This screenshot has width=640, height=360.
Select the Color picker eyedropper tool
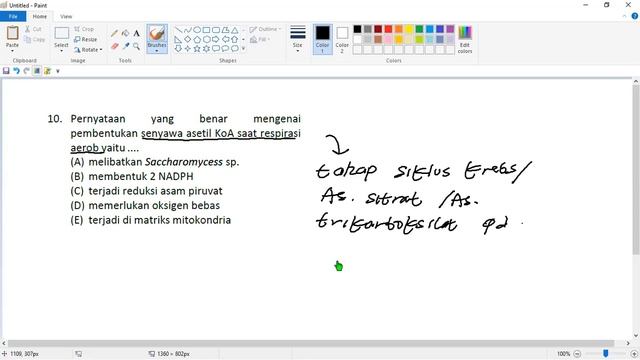click(125, 47)
